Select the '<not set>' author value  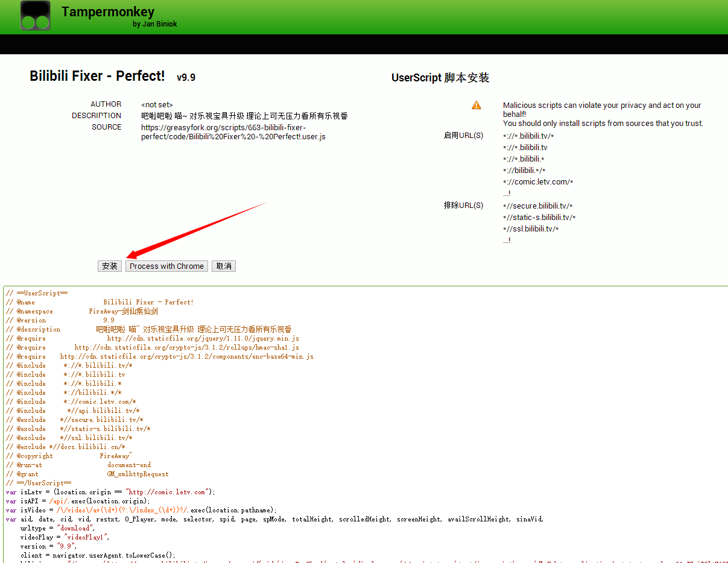tap(157, 105)
